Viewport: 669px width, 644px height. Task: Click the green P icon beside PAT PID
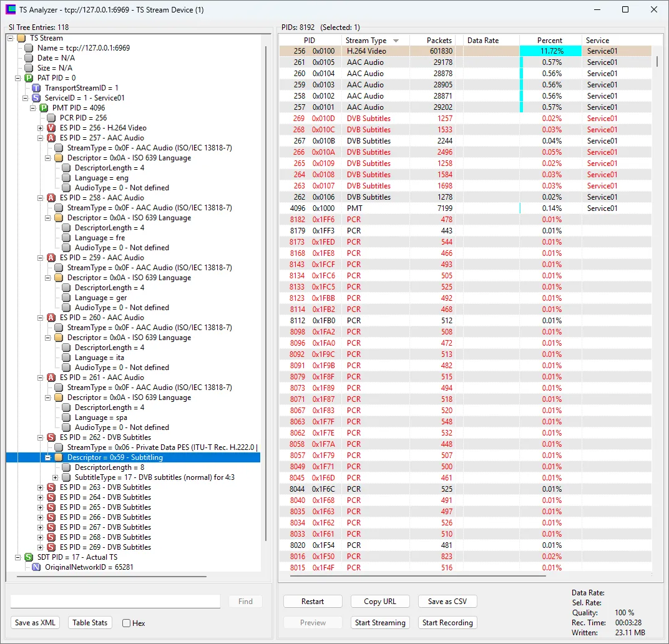coord(29,78)
